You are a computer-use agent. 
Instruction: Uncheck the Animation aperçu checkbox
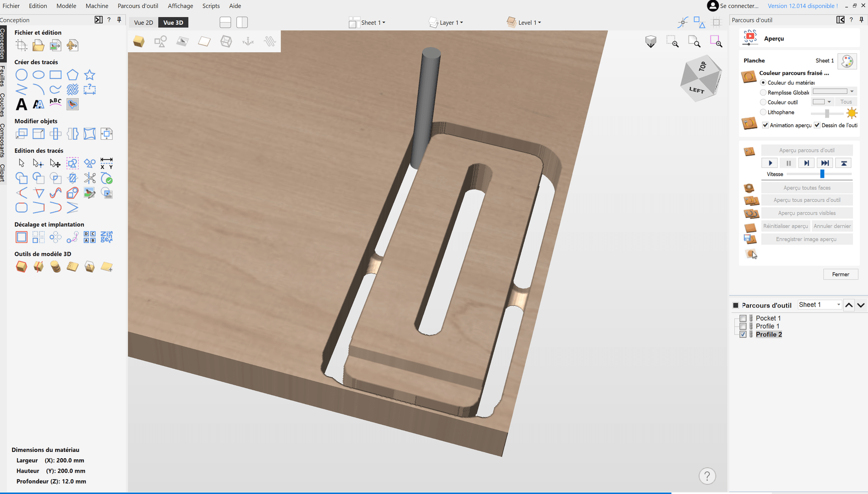point(765,125)
